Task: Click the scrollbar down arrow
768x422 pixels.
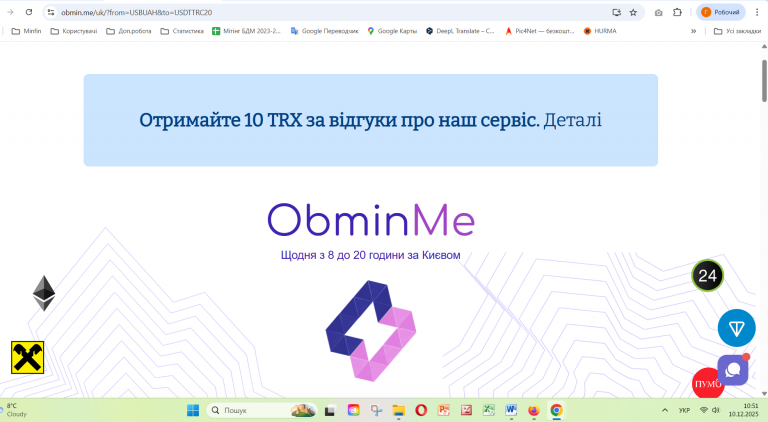Action: (x=764, y=394)
